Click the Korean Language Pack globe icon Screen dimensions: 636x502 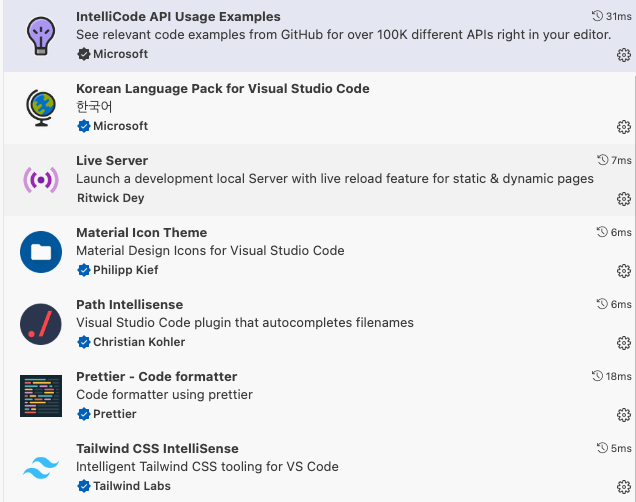[x=41, y=108]
